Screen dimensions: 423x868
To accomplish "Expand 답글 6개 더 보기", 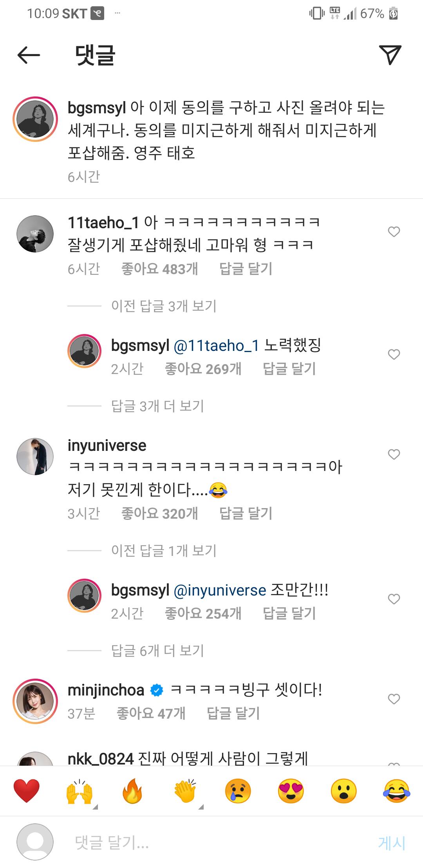I will 158,650.
